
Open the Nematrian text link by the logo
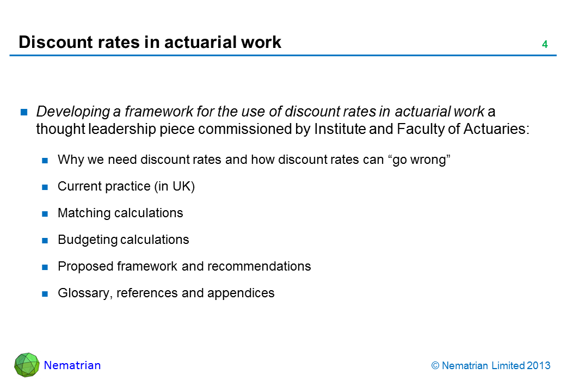[x=72, y=365]
